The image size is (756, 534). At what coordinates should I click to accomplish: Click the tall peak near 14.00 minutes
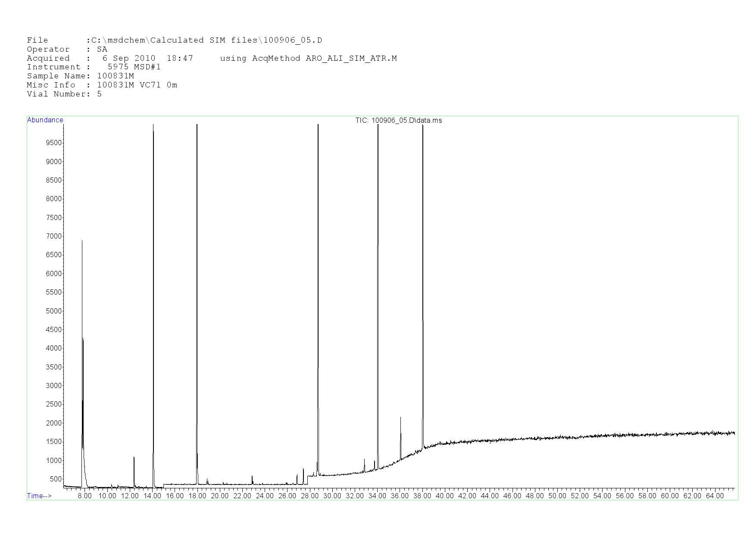pos(153,301)
